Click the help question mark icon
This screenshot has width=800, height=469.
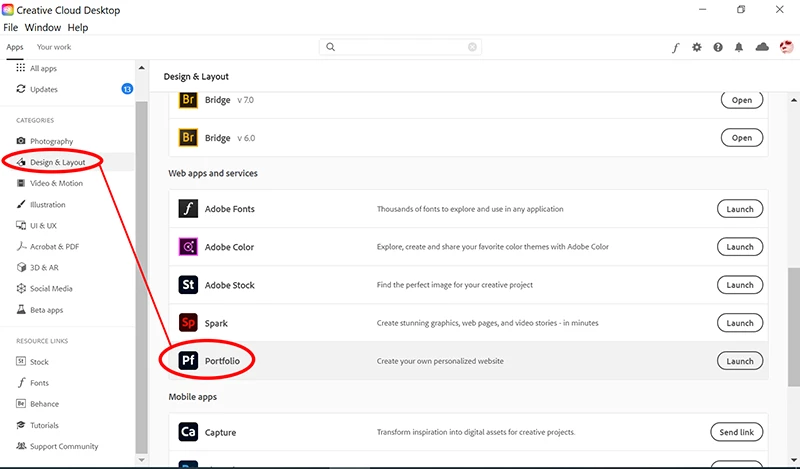click(718, 47)
